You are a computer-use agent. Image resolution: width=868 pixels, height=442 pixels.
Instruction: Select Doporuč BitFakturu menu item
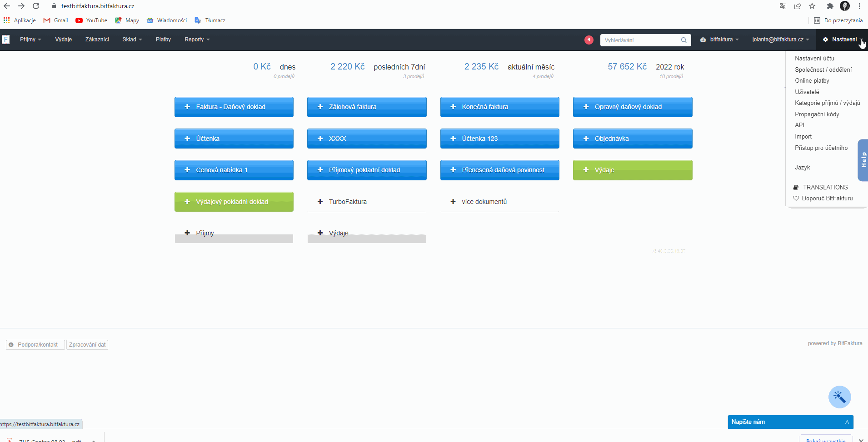823,199
